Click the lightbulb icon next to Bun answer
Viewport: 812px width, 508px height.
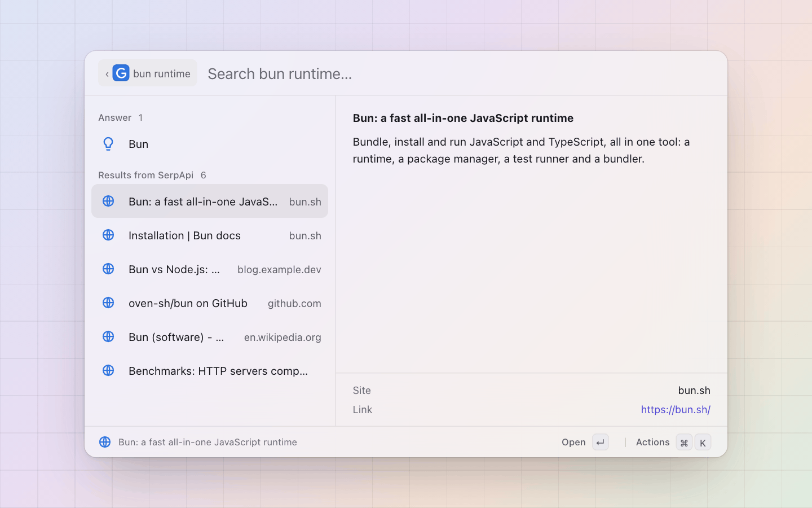pos(108,144)
